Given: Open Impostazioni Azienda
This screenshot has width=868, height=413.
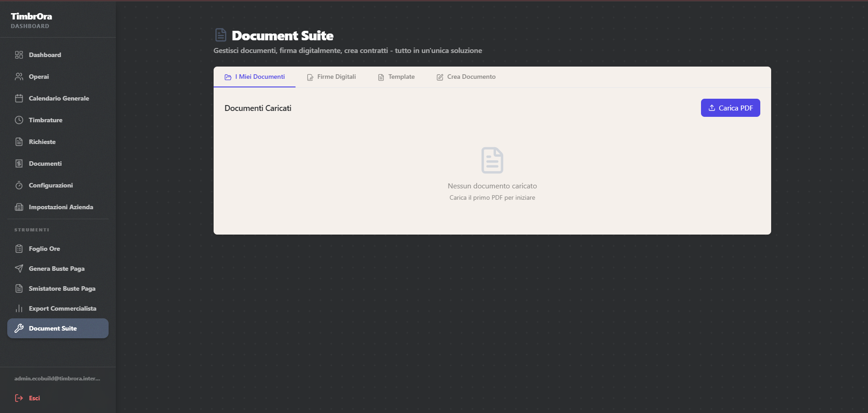Looking at the screenshot, I should point(58,207).
